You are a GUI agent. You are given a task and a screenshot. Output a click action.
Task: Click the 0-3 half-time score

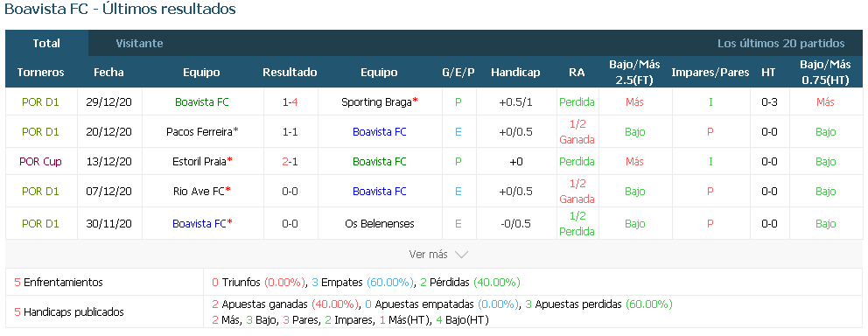coord(769,101)
